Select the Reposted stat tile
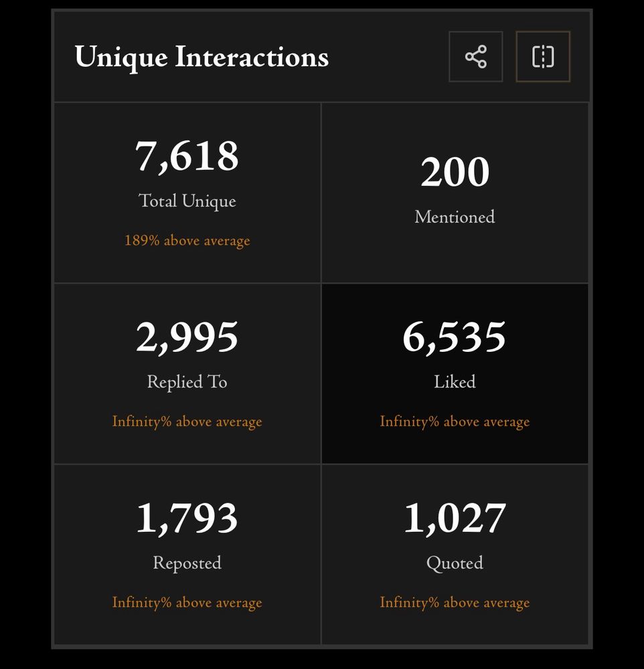The width and height of the screenshot is (644, 669). tap(187, 552)
